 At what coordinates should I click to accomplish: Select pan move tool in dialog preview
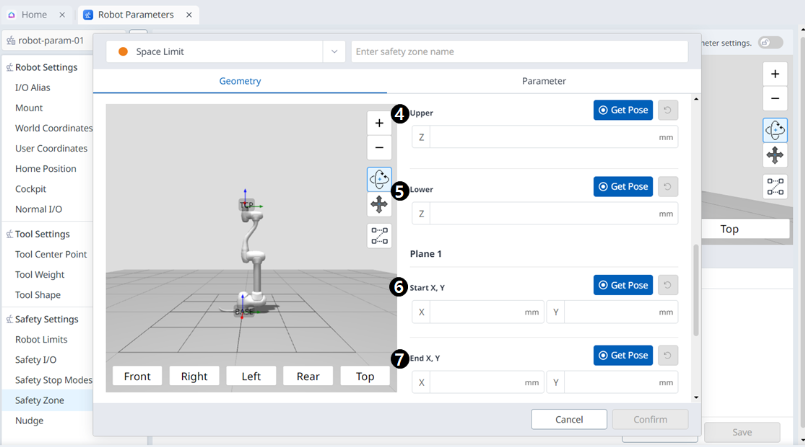coord(379,204)
